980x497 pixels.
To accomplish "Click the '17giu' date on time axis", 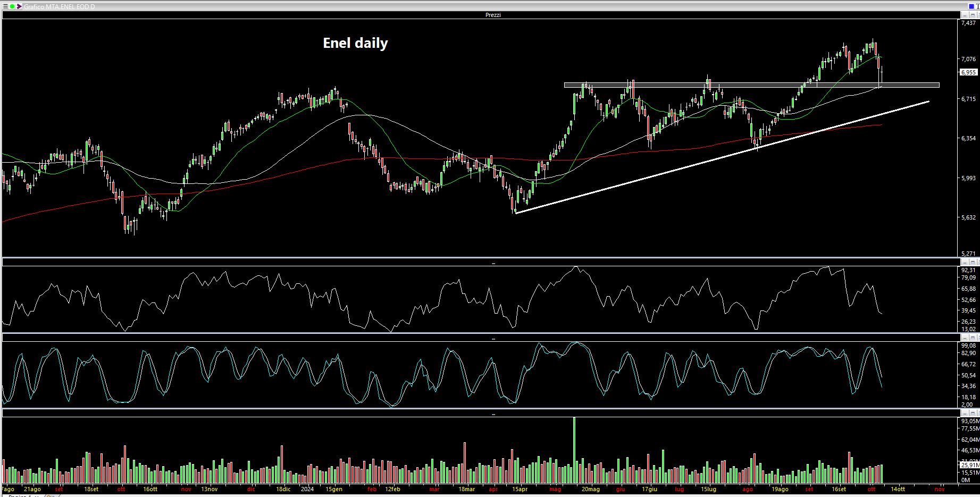I will (x=650, y=489).
